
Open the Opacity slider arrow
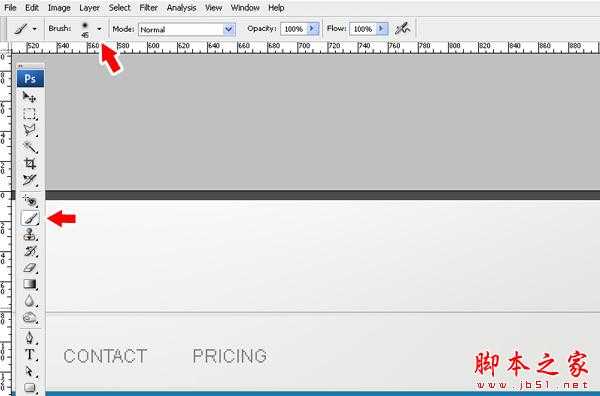pyautogui.click(x=313, y=29)
